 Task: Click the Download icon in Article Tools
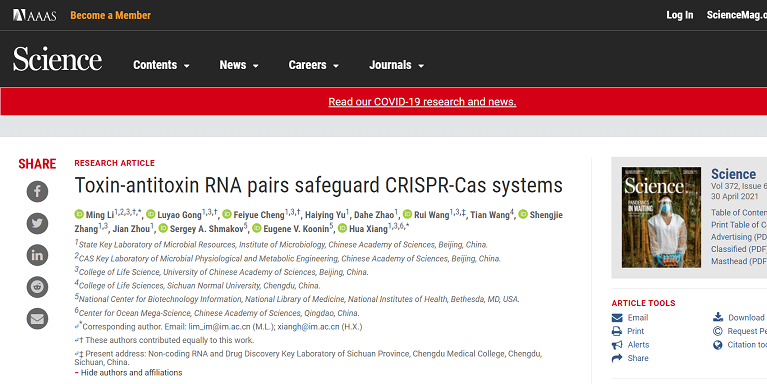(718, 317)
